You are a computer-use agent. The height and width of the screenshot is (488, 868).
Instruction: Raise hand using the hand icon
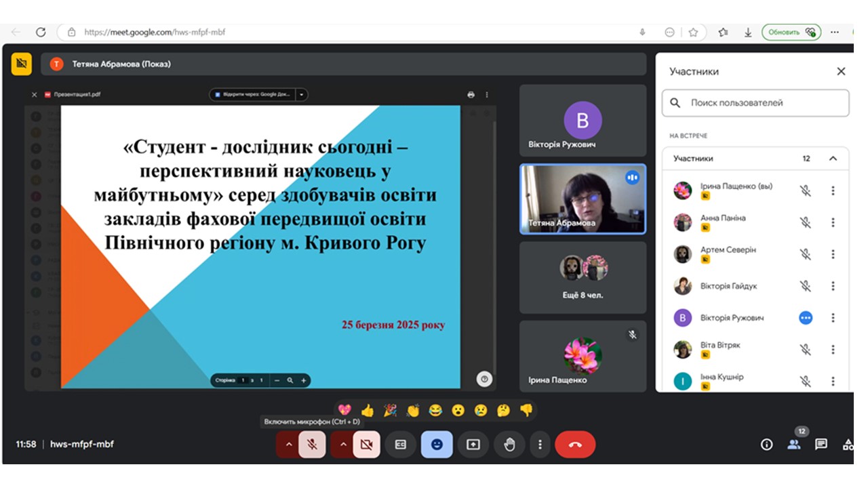509,445
